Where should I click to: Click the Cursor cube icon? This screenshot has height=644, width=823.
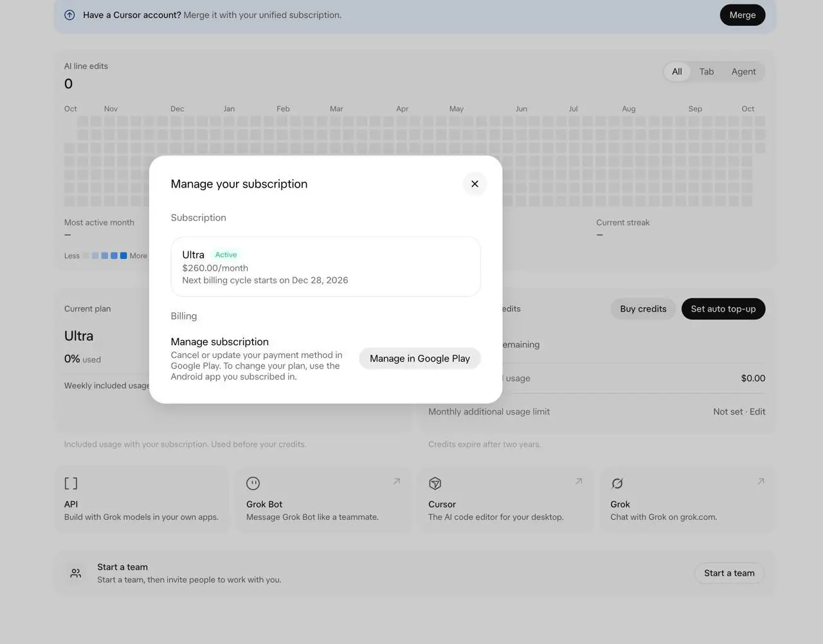click(x=435, y=483)
